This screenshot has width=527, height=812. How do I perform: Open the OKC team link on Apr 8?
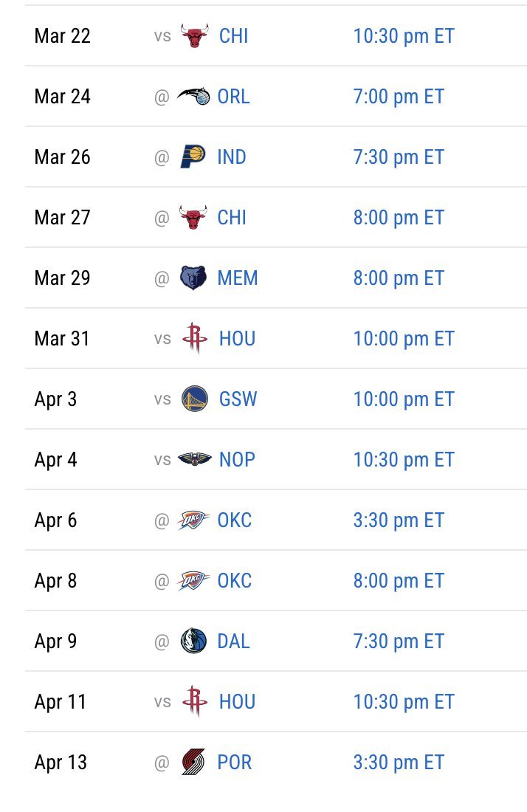234,580
